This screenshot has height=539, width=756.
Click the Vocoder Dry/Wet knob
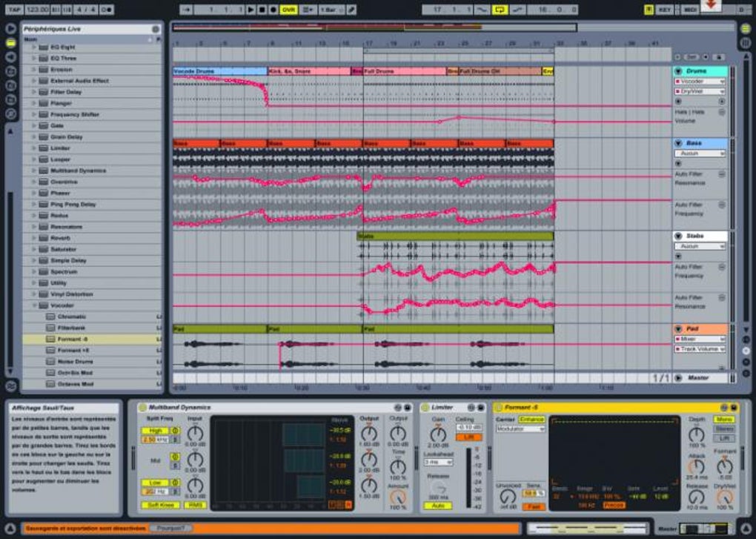(724, 497)
